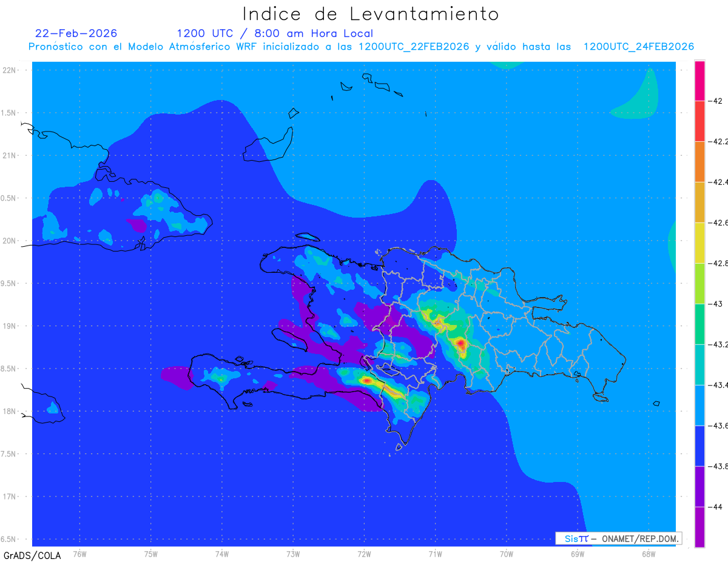Click the "73W" longitude label
Viewport: 728px width, 562px height.
click(293, 554)
